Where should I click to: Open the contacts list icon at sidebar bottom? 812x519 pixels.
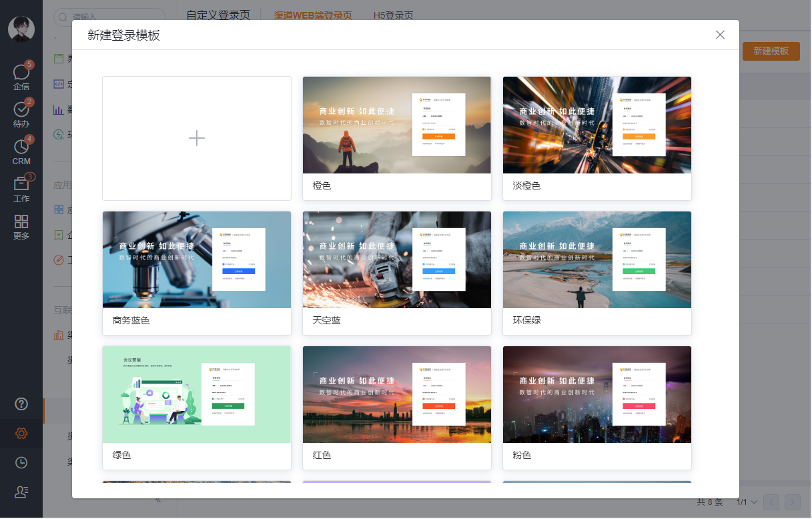click(21, 492)
